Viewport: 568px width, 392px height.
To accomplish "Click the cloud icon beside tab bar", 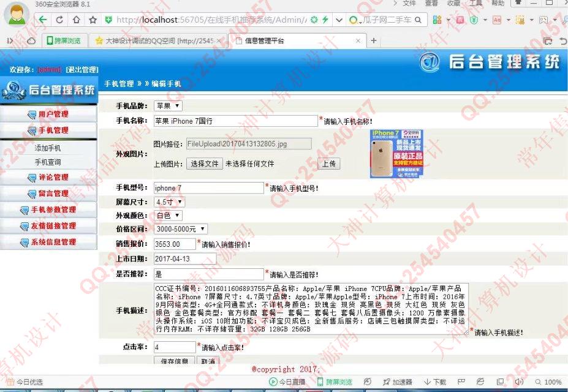I will pos(31,41).
